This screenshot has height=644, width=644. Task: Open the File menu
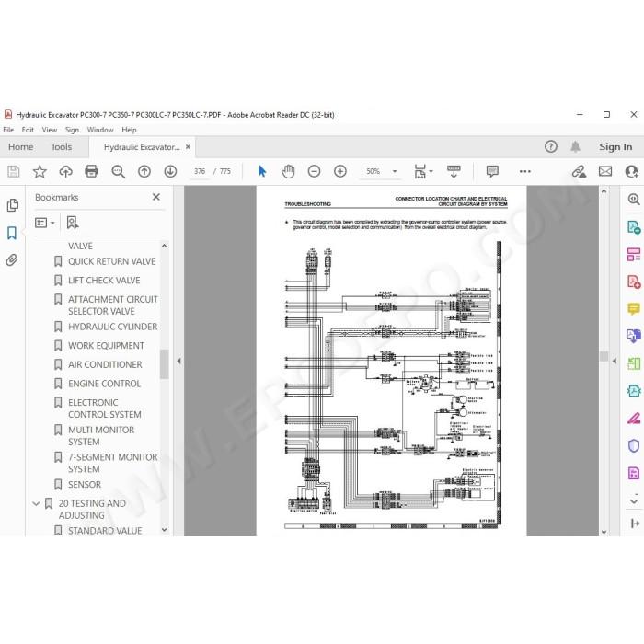[8, 130]
